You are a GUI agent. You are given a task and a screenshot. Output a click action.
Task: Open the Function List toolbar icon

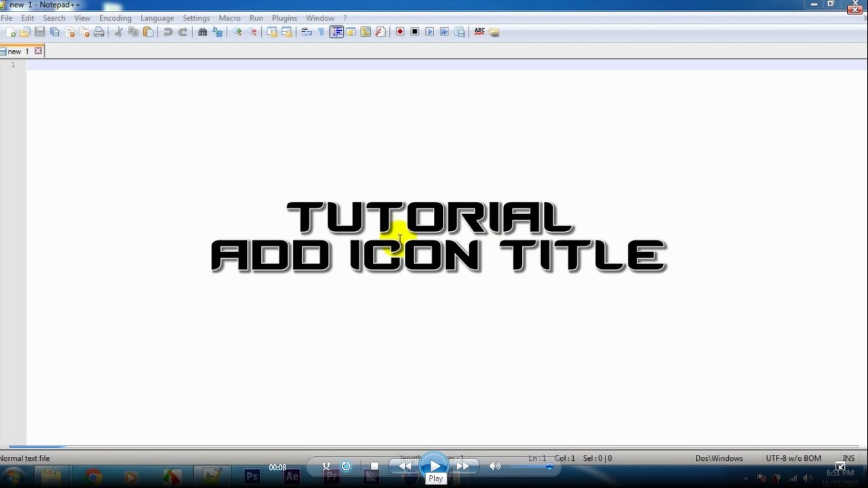pyautogui.click(x=380, y=32)
